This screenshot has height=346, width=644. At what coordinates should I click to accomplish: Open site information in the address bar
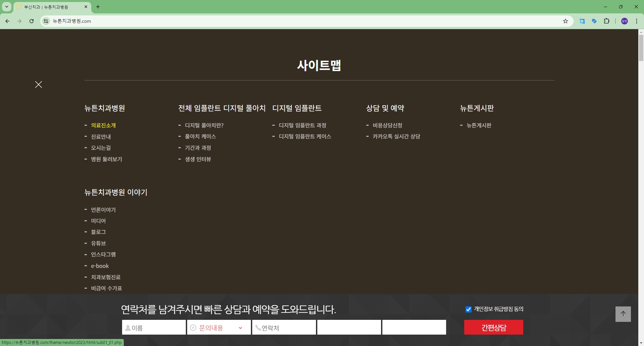(46, 21)
